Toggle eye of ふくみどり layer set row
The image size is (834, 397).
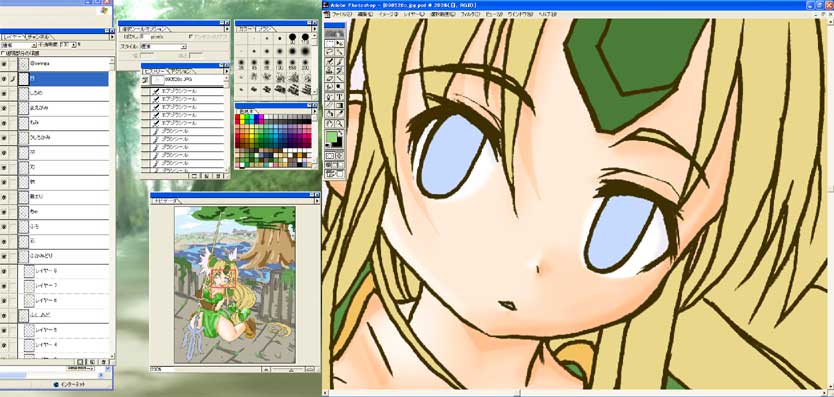click(x=4, y=256)
